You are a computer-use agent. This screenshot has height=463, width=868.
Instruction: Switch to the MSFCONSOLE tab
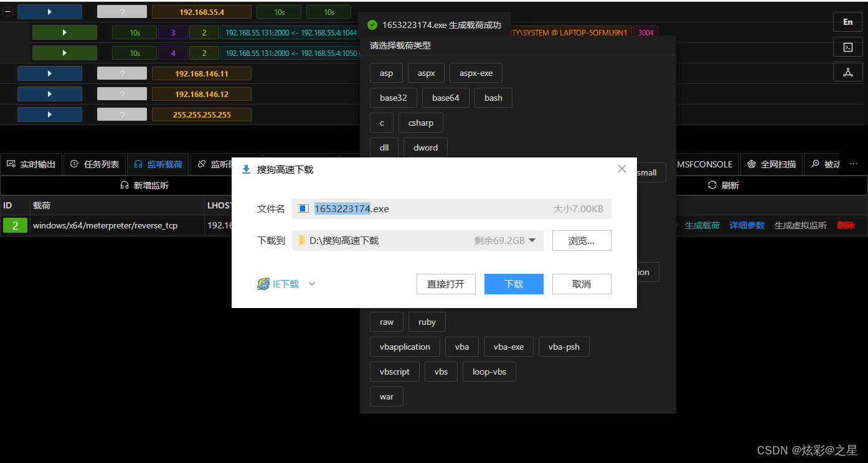[x=704, y=164]
